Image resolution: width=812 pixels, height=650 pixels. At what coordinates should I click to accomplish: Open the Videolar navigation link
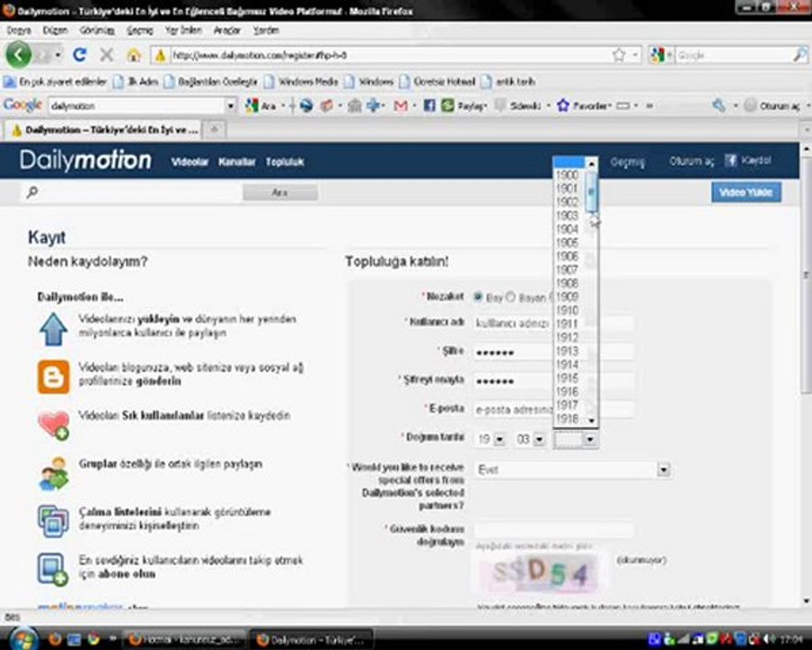coord(189,162)
